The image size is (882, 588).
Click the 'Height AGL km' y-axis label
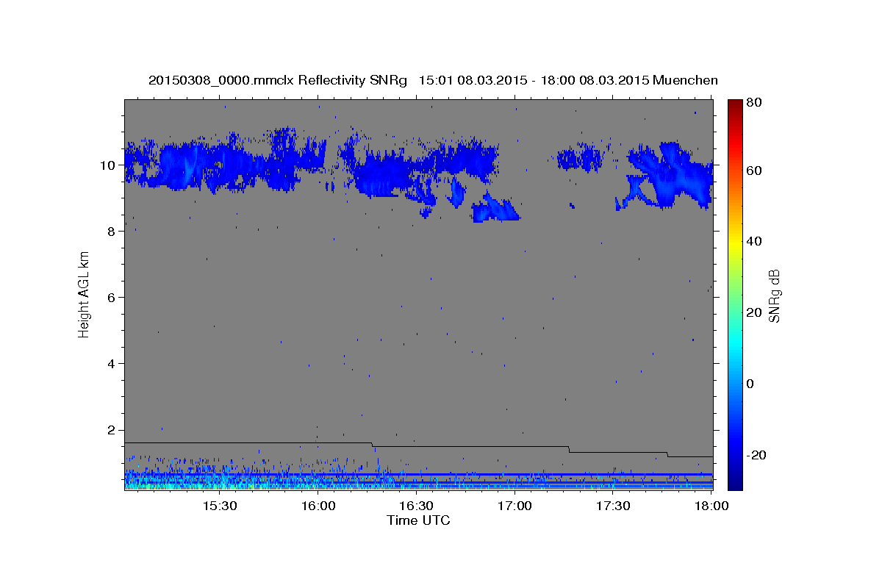tap(85, 294)
